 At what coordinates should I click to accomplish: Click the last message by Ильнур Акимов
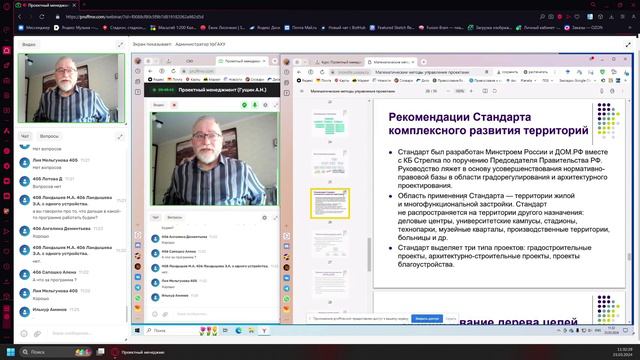(72, 311)
